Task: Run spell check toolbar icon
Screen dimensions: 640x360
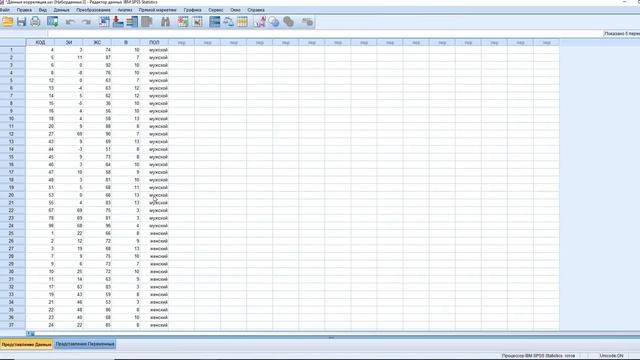Action: point(307,22)
